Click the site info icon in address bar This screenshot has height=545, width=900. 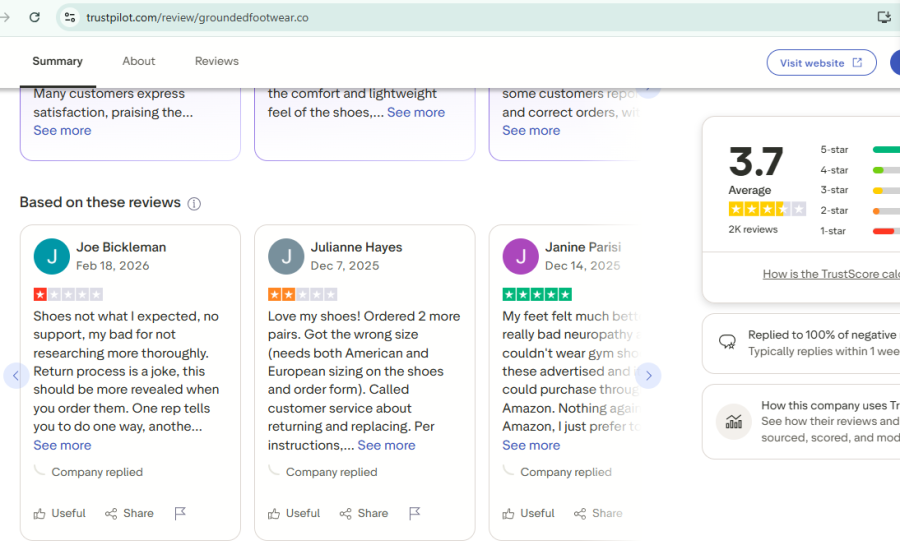coord(69,17)
